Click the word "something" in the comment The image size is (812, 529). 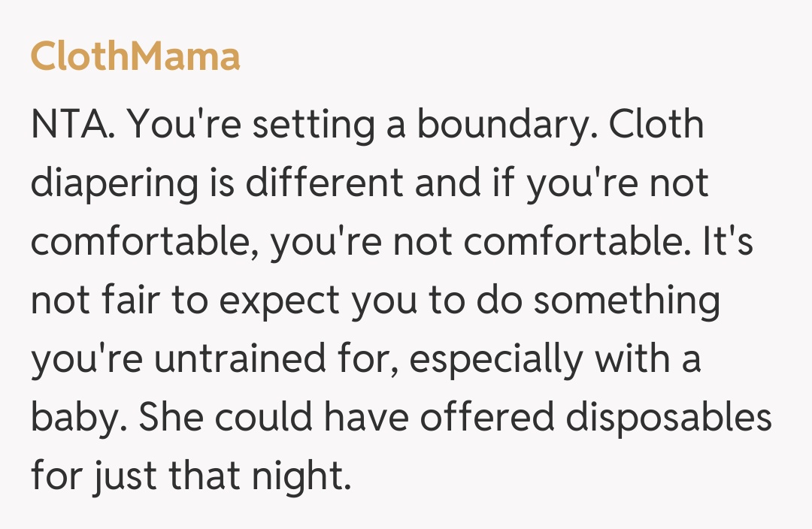click(x=627, y=301)
